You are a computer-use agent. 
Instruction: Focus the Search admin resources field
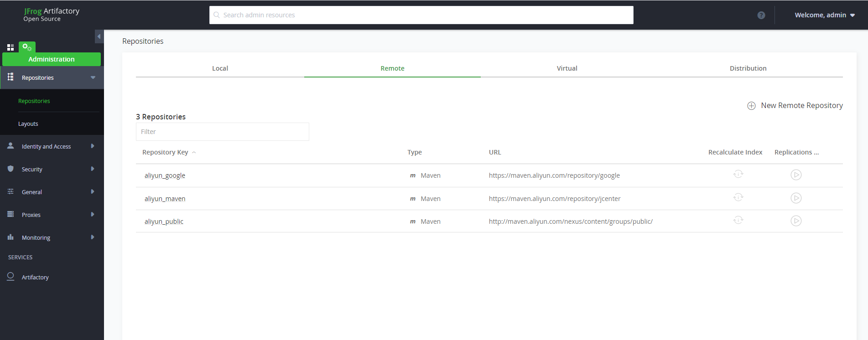click(x=421, y=15)
